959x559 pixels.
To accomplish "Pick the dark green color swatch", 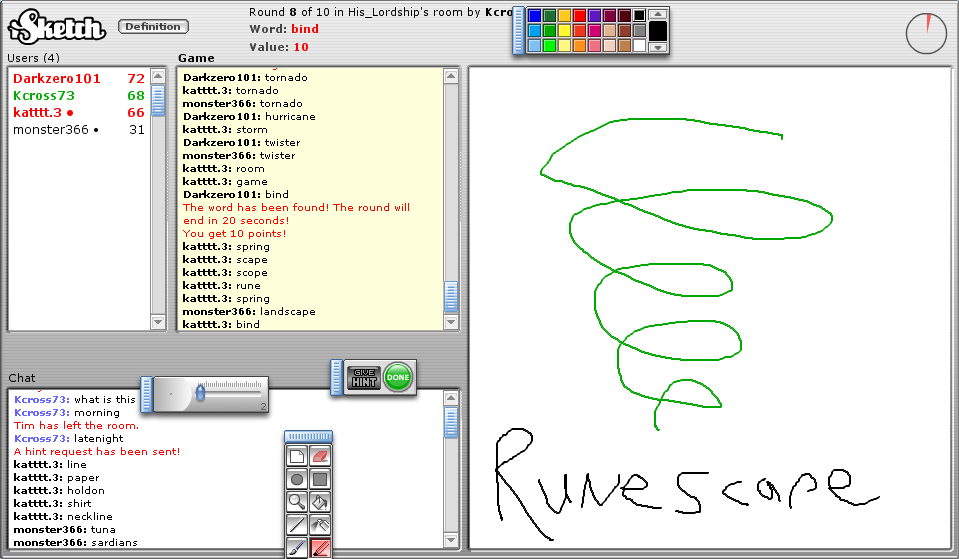I will point(549,15).
